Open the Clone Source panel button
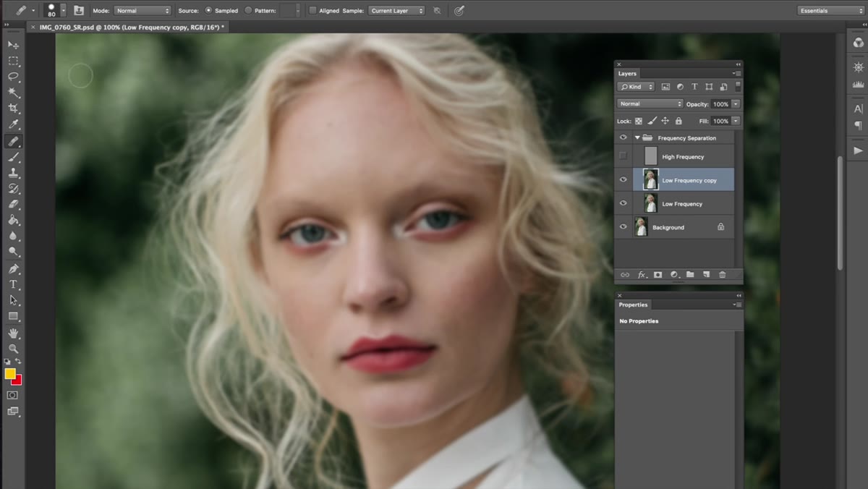Screen dimensions: 868x489 79,11
